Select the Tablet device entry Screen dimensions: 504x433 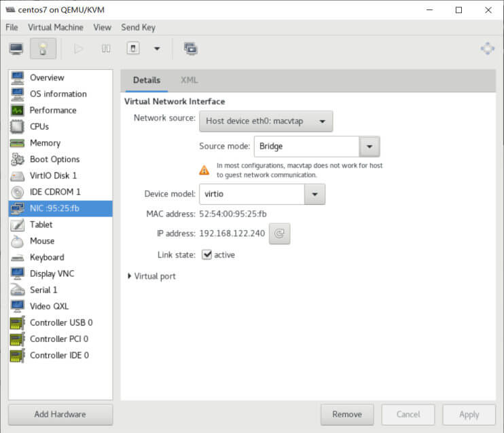point(60,225)
